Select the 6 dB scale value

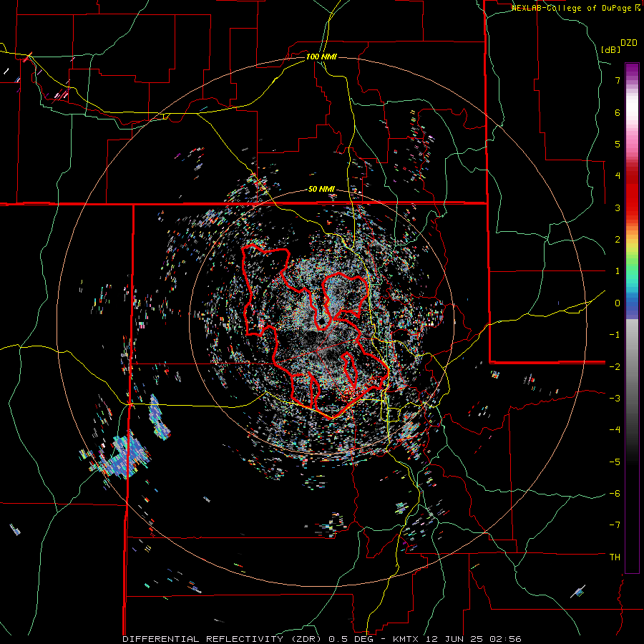pos(618,112)
